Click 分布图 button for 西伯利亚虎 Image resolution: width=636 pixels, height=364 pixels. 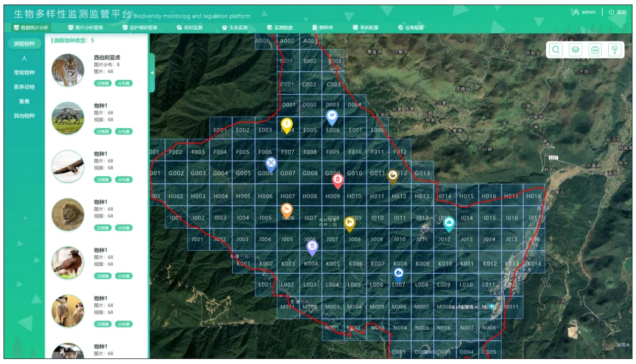click(123, 83)
